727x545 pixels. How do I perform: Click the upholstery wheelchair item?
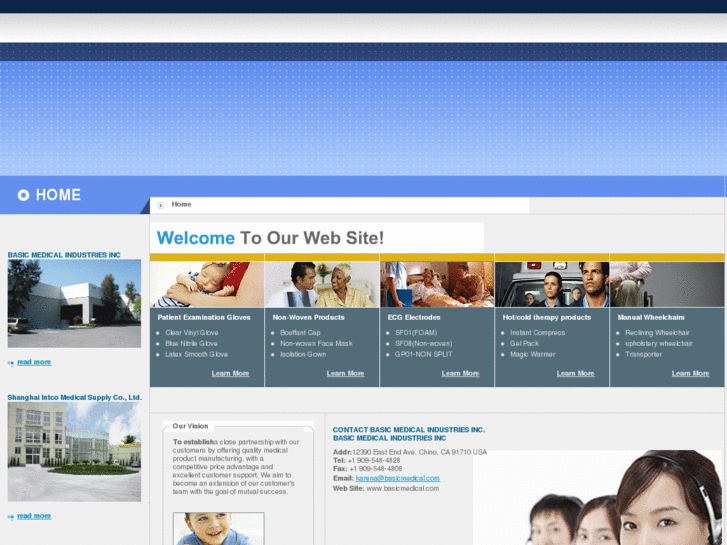[x=658, y=343]
